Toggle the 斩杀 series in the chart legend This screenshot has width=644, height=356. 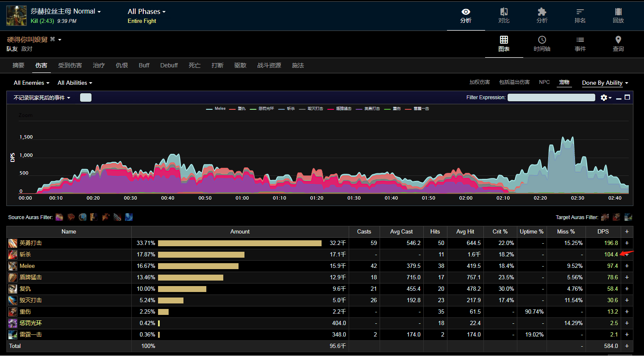pos(286,109)
